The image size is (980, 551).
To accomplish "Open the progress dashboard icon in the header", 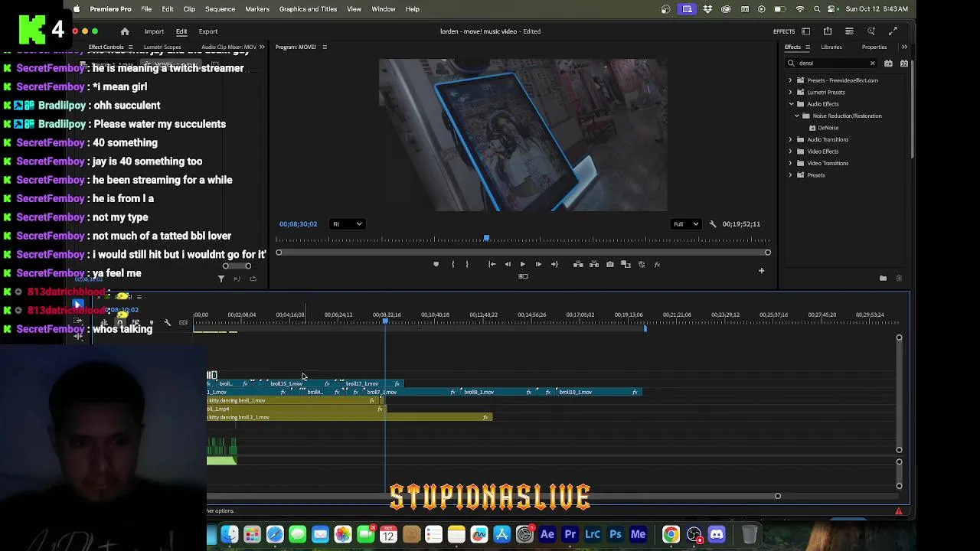I will click(849, 31).
